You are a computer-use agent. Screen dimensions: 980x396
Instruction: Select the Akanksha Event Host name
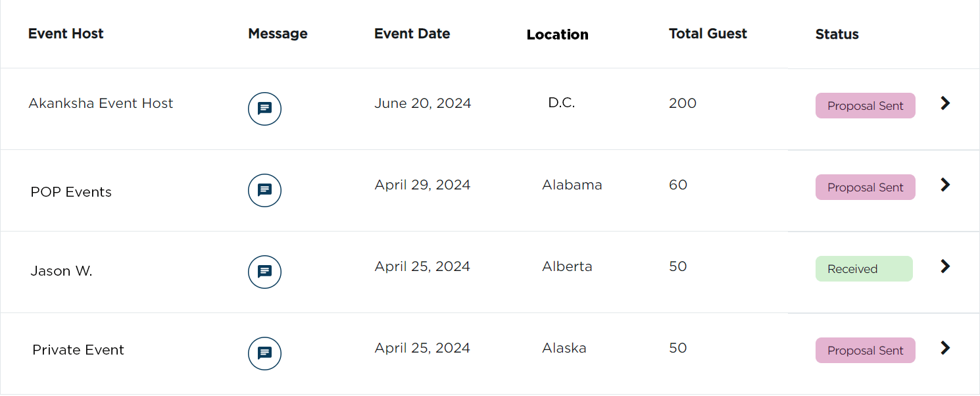tap(101, 103)
